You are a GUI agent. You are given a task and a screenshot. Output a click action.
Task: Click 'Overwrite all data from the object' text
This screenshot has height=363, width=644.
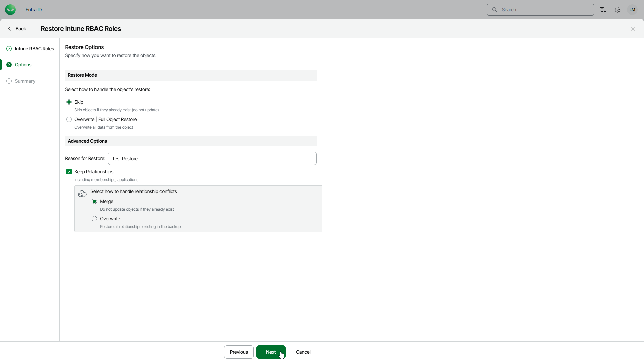(x=104, y=127)
